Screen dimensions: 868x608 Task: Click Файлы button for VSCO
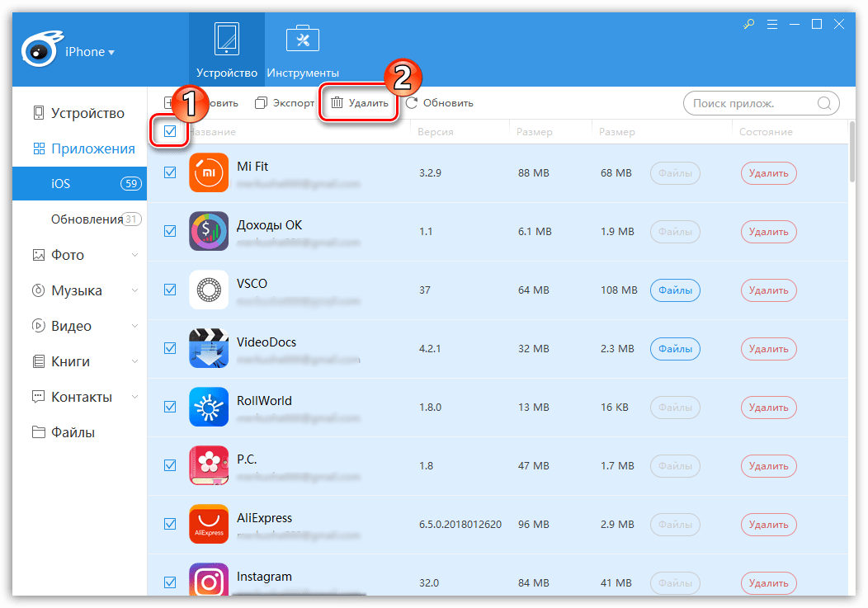[675, 290]
